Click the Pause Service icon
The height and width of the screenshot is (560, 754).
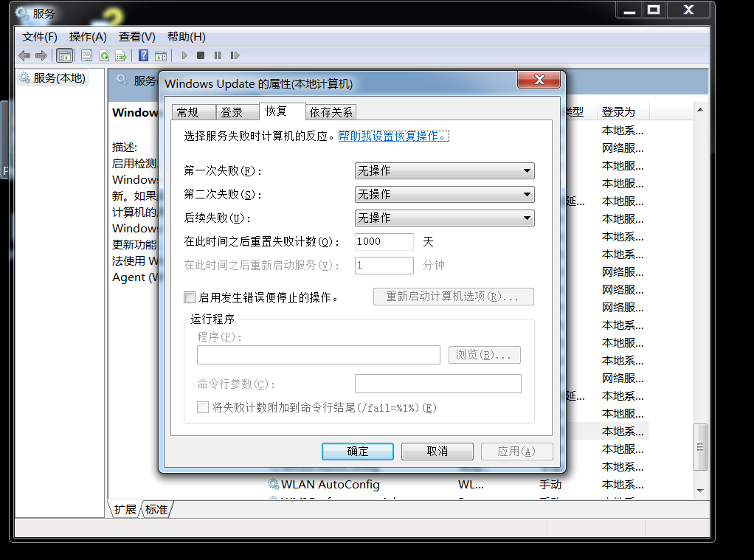(218, 55)
